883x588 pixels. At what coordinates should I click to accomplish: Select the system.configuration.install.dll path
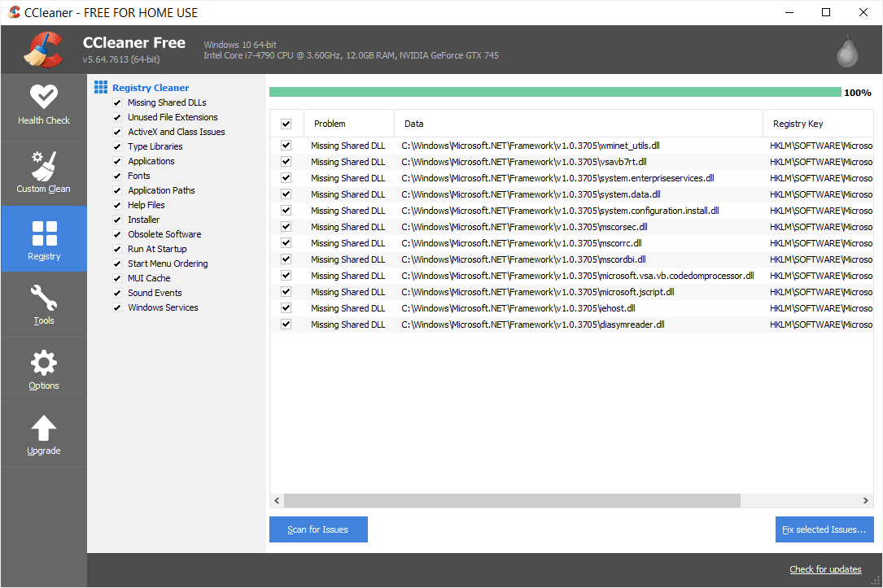[x=561, y=211]
